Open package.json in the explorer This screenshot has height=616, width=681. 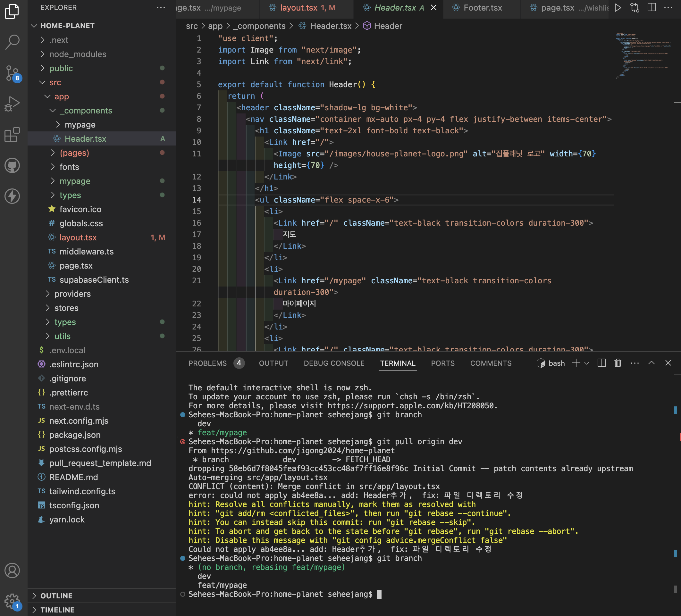click(75, 435)
